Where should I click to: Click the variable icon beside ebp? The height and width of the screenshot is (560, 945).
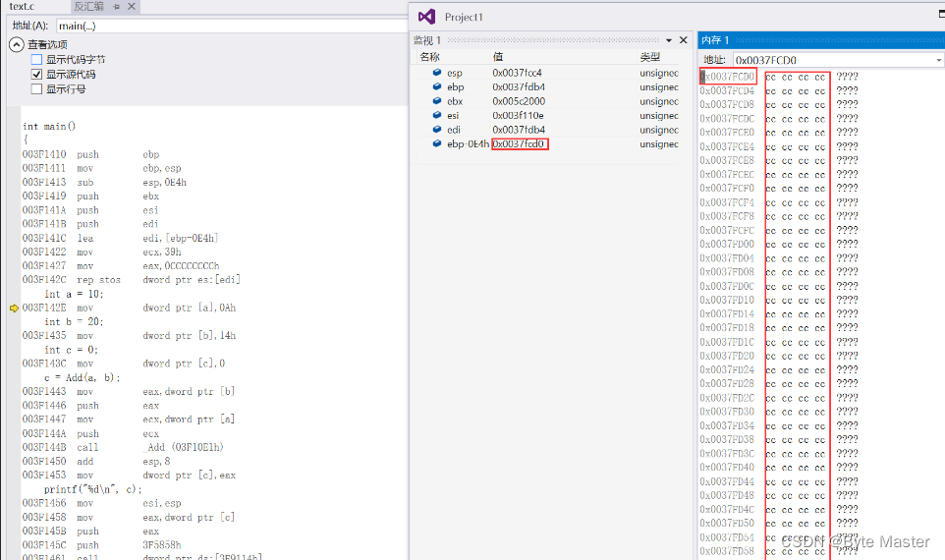(x=437, y=86)
